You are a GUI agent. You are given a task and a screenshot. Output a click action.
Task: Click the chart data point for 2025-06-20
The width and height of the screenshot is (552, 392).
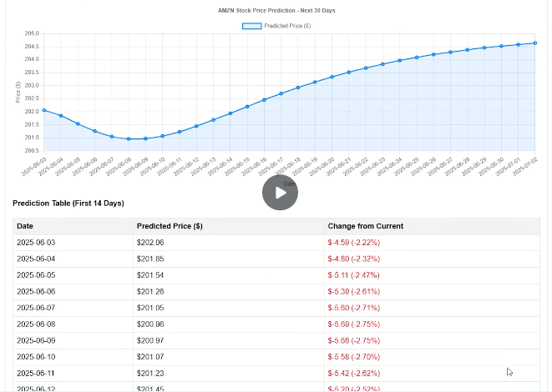[x=332, y=77]
